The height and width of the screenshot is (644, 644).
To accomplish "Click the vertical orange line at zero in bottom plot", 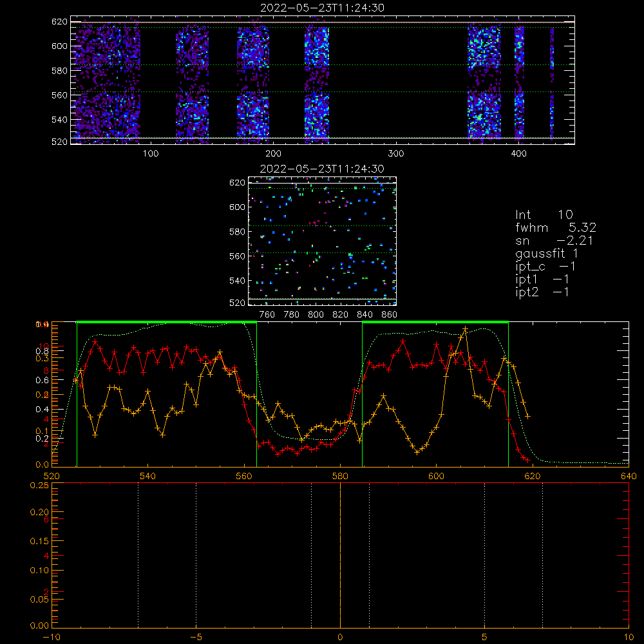I will [x=340, y=554].
